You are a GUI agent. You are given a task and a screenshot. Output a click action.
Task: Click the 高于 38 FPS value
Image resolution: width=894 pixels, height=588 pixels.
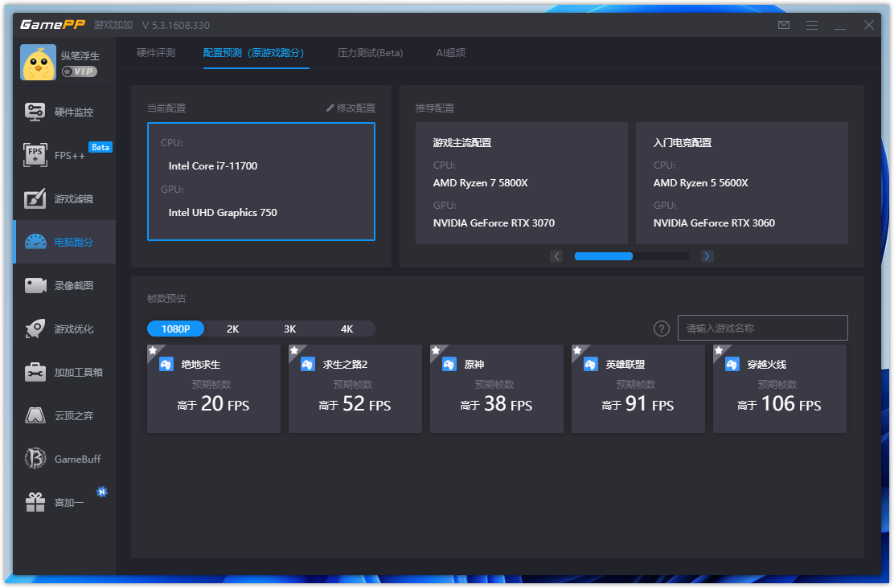tap(496, 404)
